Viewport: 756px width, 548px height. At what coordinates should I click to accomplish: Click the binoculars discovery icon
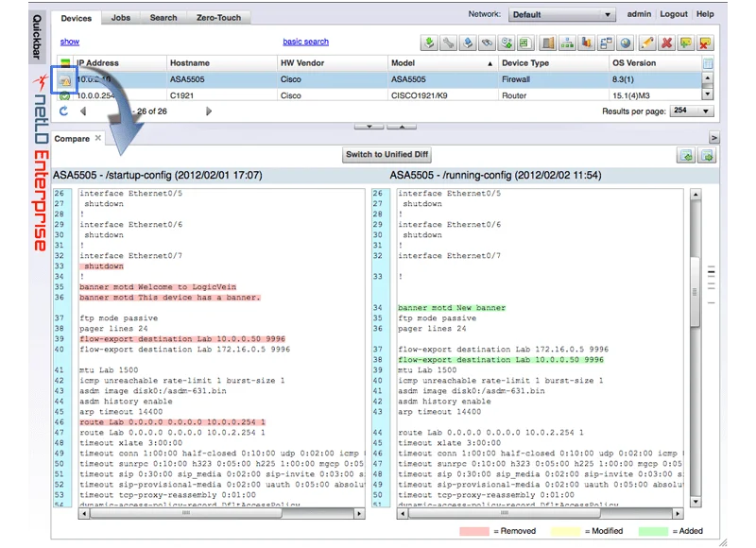[487, 43]
